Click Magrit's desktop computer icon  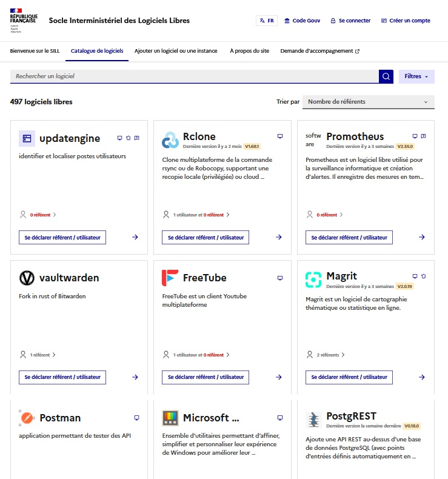(415, 276)
